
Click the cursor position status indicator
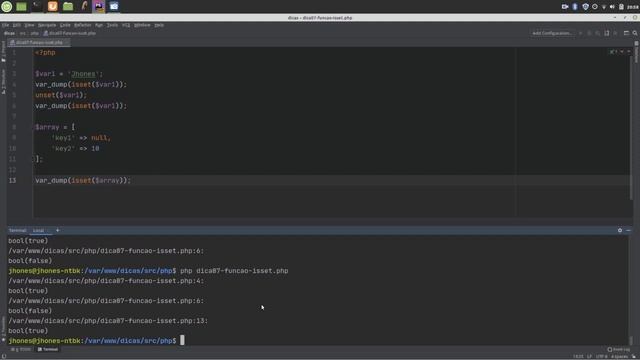pyautogui.click(x=578, y=356)
